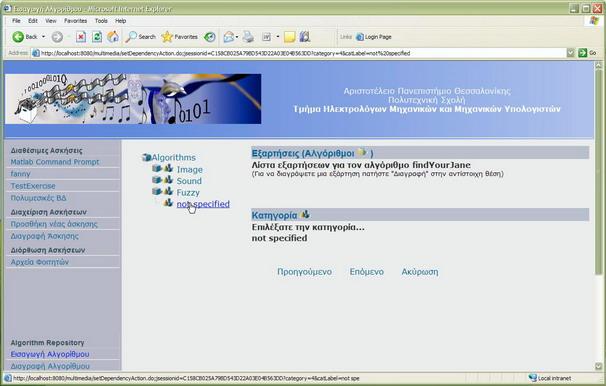Click the Windows flag logo in the menu bar
This screenshot has height=386, width=606.
click(594, 21)
